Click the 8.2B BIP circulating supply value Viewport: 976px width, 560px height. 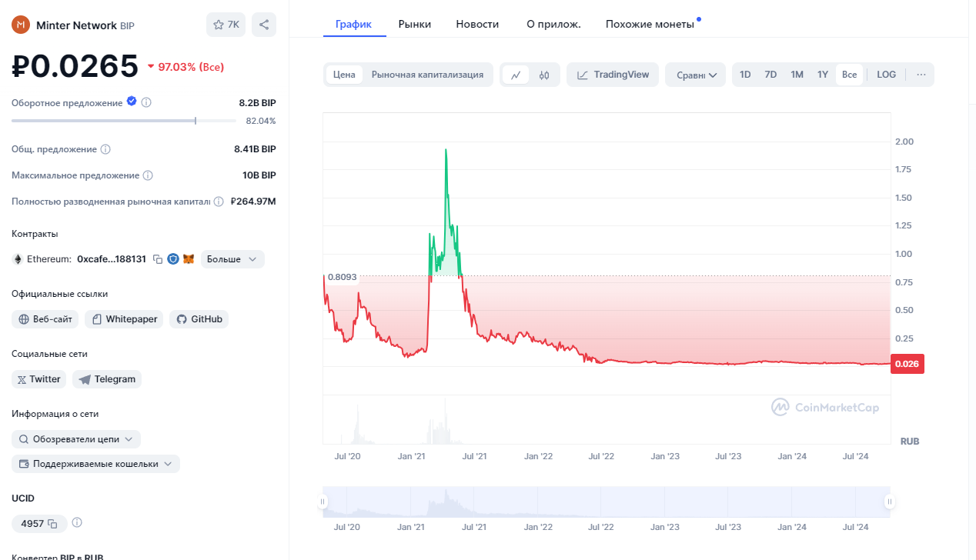(x=257, y=102)
